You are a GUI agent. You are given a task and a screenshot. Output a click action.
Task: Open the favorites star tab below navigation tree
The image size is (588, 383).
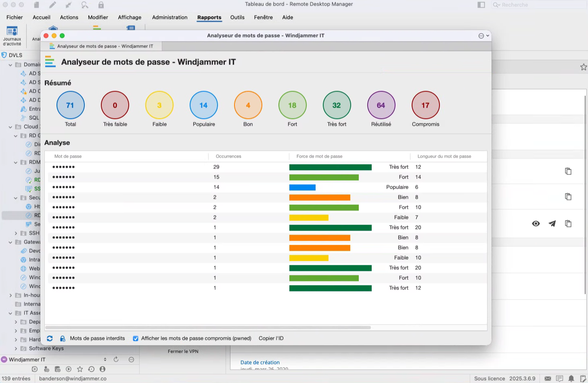point(80,369)
